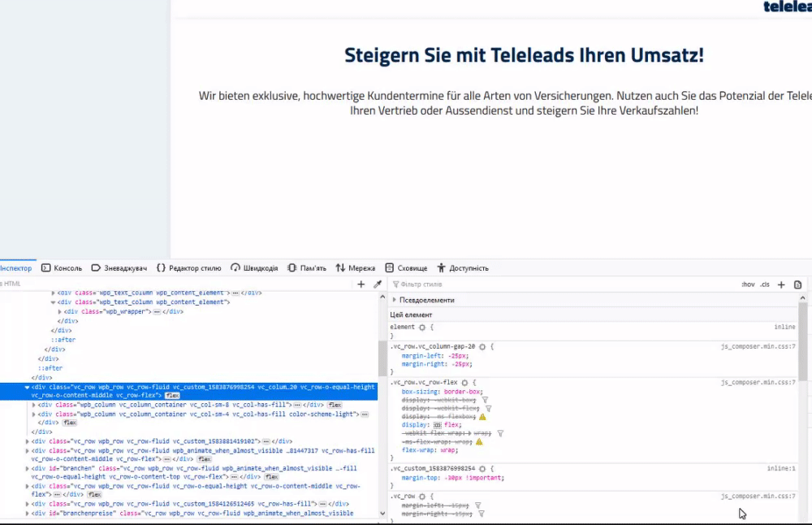Open inline:1 source link of .vc_custom rule
This screenshot has height=525, width=812.
[x=781, y=468]
